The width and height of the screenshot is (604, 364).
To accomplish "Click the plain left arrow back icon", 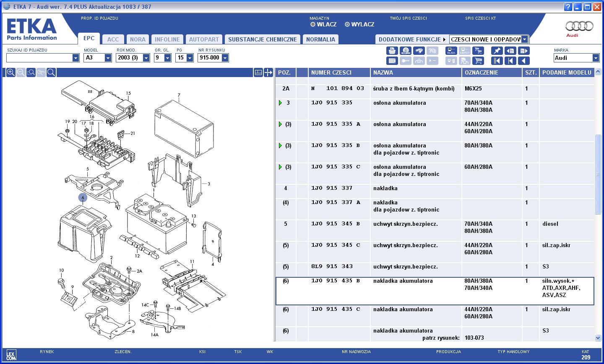I will 524,61.
